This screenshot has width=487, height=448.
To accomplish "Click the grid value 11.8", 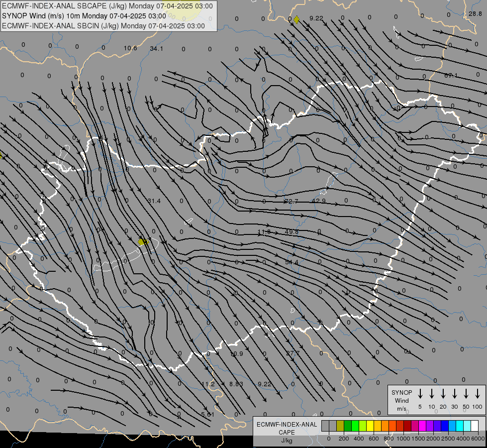I will [264, 232].
